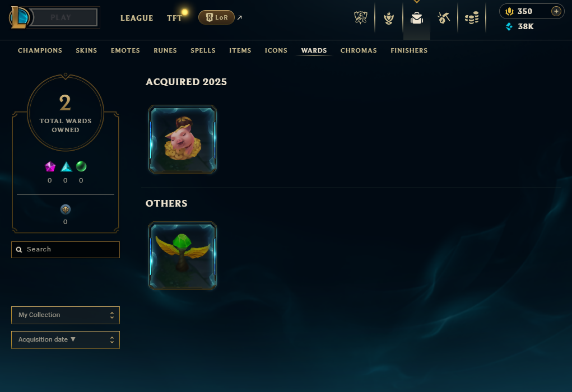Switch to the Finishers tab
572x392 pixels.
409,50
